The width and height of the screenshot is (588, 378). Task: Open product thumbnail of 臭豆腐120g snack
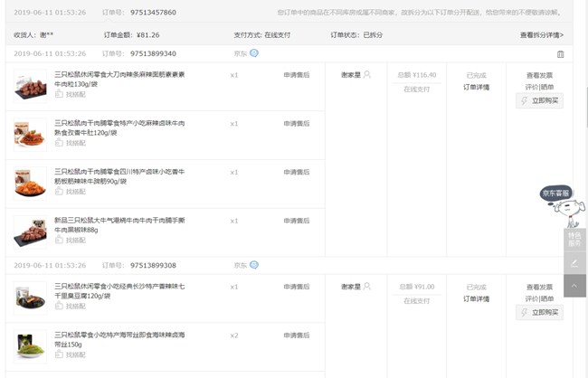click(x=31, y=298)
